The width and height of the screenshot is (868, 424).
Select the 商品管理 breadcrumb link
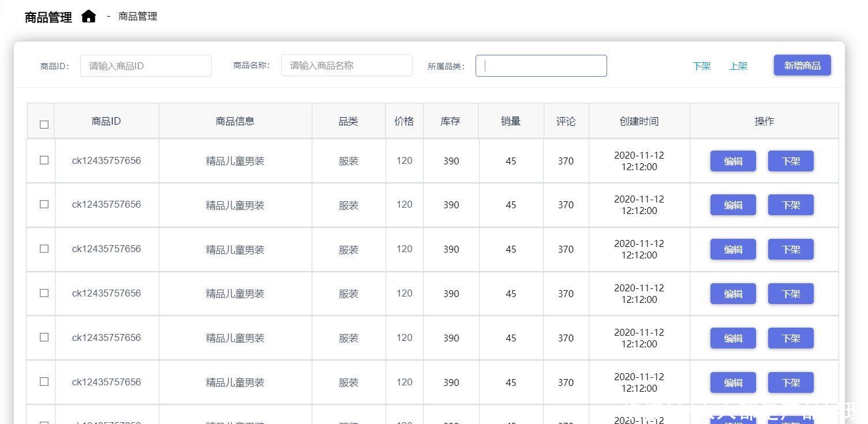pyautogui.click(x=137, y=16)
